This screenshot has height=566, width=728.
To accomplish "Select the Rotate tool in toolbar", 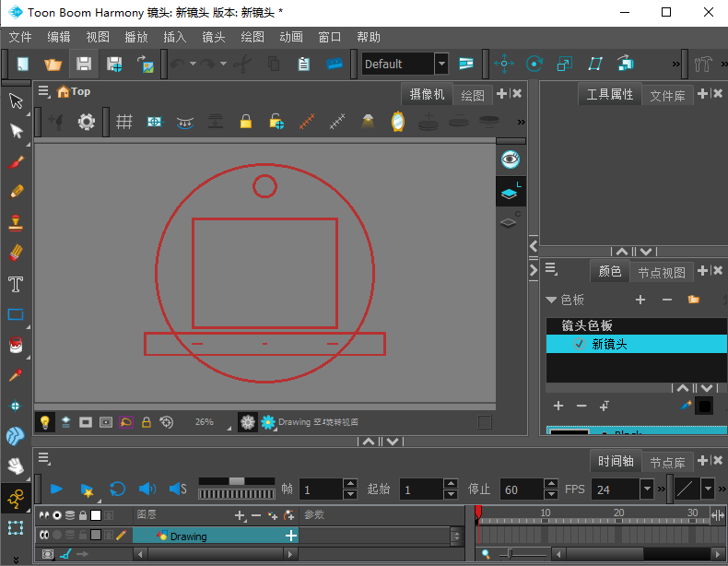I will [534, 64].
